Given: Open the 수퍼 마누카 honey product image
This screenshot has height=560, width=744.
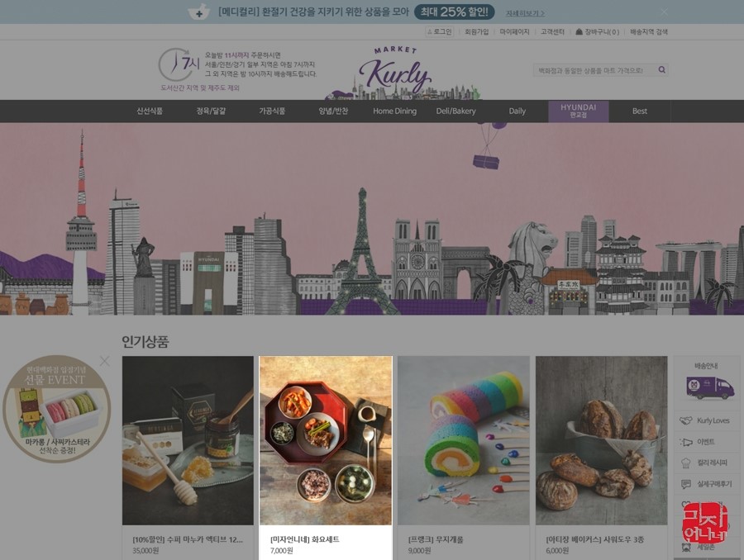Looking at the screenshot, I should click(188, 440).
